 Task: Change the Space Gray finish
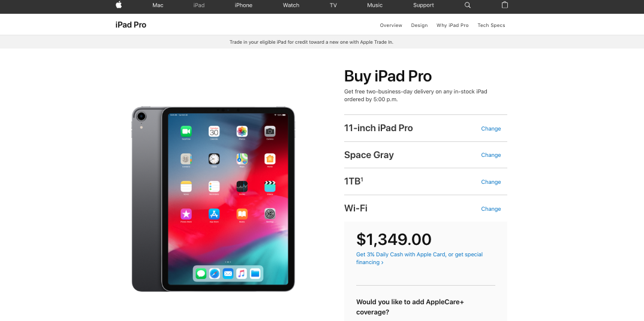(491, 155)
